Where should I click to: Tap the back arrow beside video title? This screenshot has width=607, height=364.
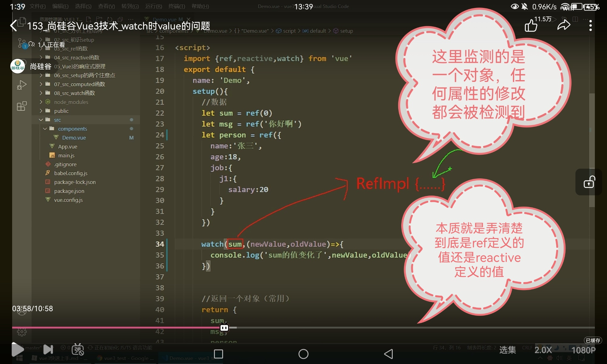[14, 26]
